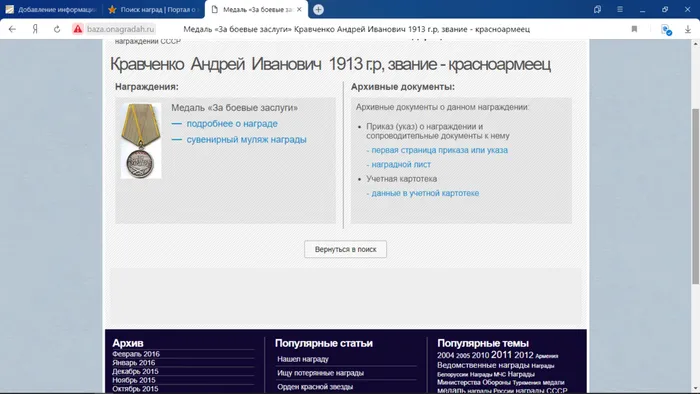700x394 pixels.
Task: Switch to the "Добавление информации" tab
Action: 51,9
